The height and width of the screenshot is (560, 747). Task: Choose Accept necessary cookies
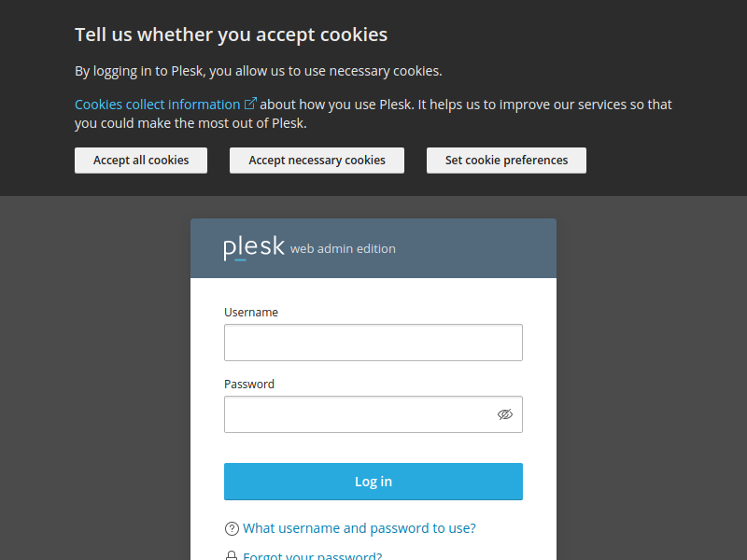(317, 161)
